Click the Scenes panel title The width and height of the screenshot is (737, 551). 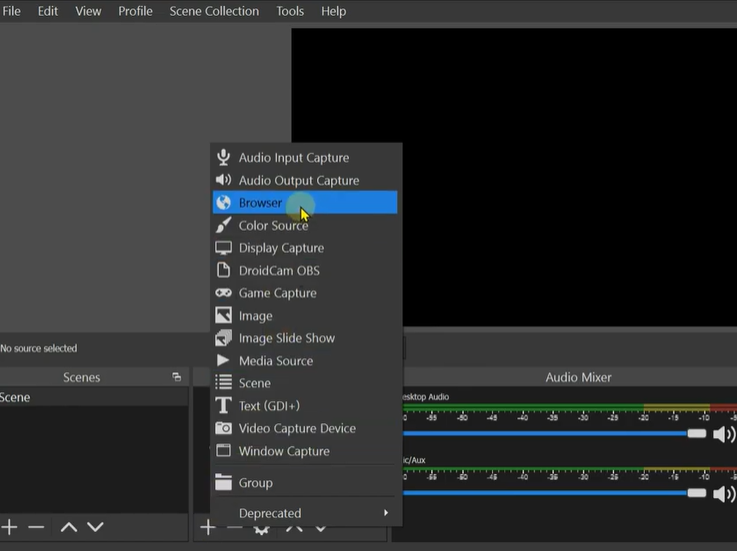81,377
